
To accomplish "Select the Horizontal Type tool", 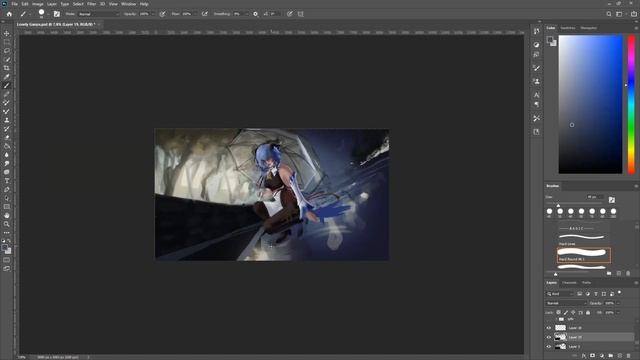I will tap(7, 181).
